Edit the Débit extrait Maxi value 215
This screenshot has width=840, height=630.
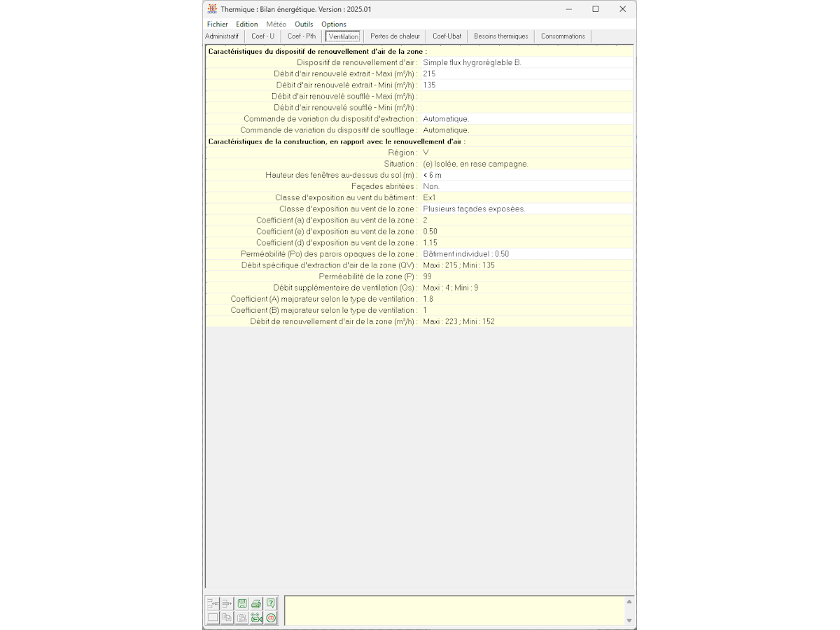click(526, 74)
